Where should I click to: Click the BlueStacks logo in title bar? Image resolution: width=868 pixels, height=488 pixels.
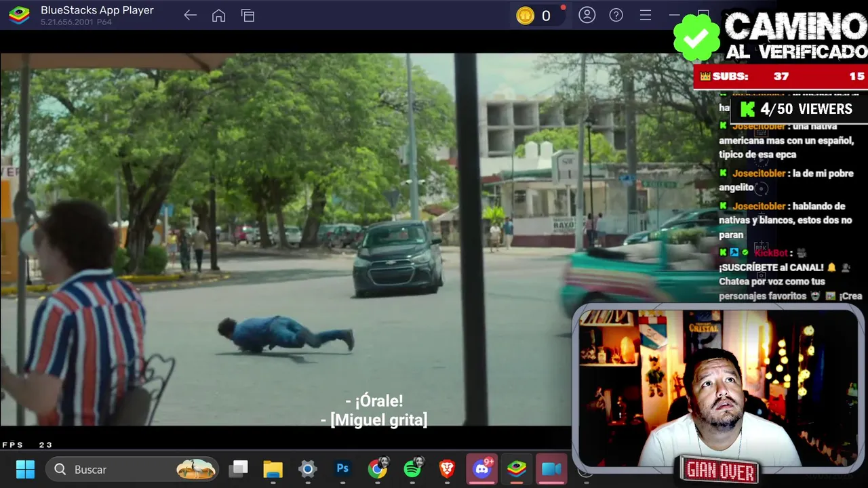point(19,16)
